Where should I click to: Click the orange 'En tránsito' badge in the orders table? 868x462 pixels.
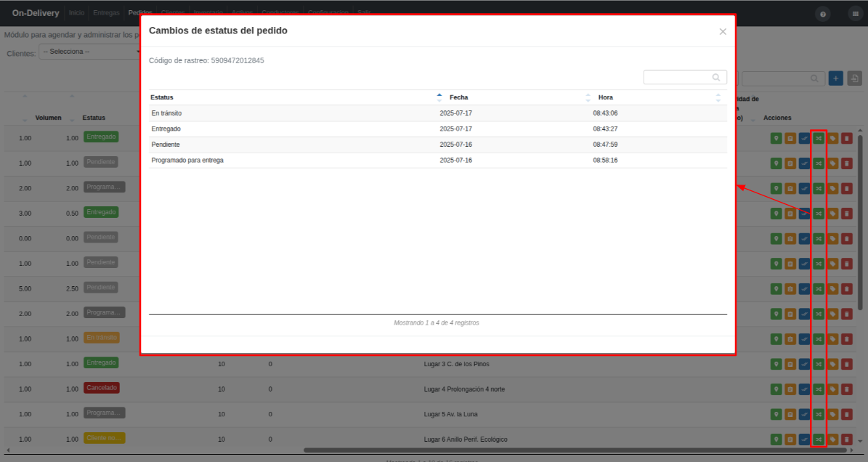coord(102,338)
